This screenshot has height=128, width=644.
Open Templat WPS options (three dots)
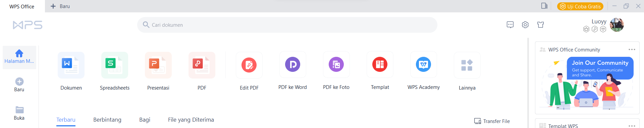[x=632, y=126]
